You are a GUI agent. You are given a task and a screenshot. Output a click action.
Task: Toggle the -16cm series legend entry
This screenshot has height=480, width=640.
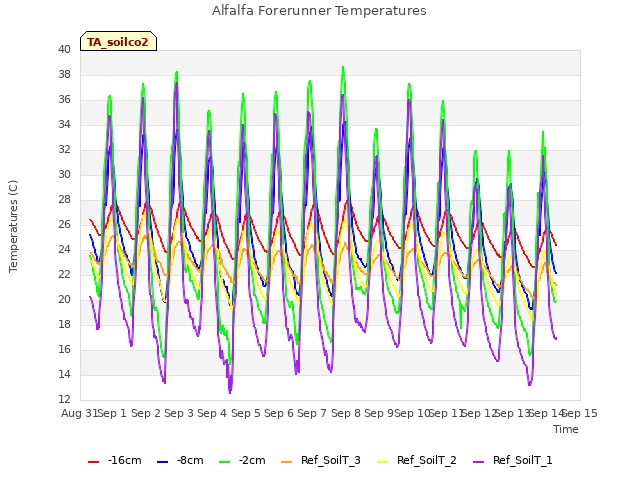pyautogui.click(x=115, y=460)
